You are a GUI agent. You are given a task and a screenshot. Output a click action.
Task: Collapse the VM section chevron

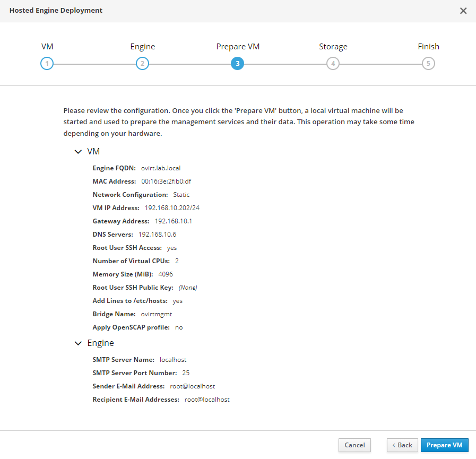pos(79,152)
